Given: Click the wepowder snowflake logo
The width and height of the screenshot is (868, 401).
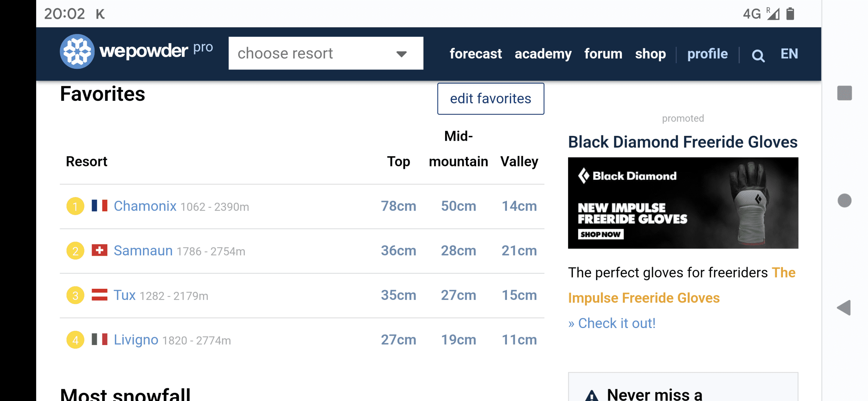Looking at the screenshot, I should point(77,51).
